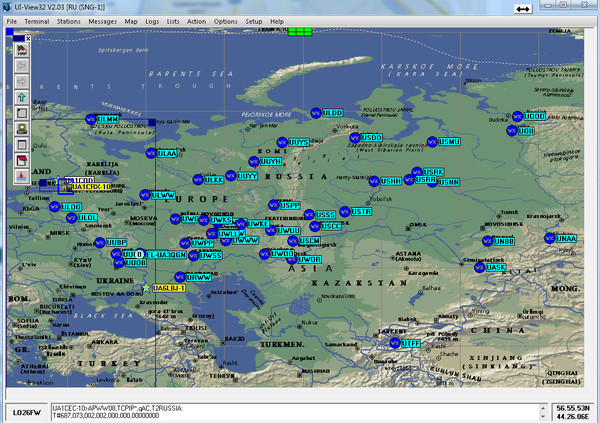Viewport: 600px width, 423px height.
Task: Click the VX station icon for USMU
Action: tap(432, 142)
